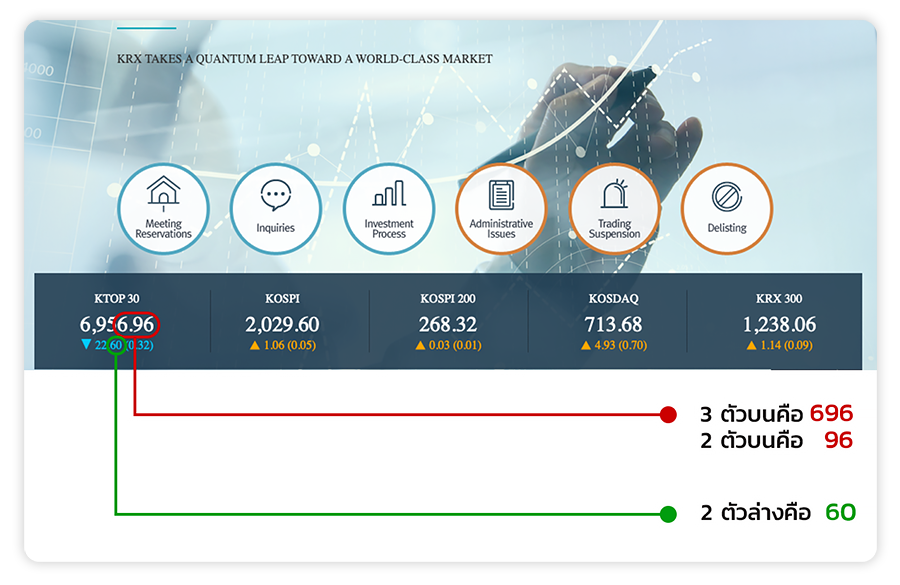
Task: Click the KOSDAQ value 713.68
Action: (x=614, y=325)
